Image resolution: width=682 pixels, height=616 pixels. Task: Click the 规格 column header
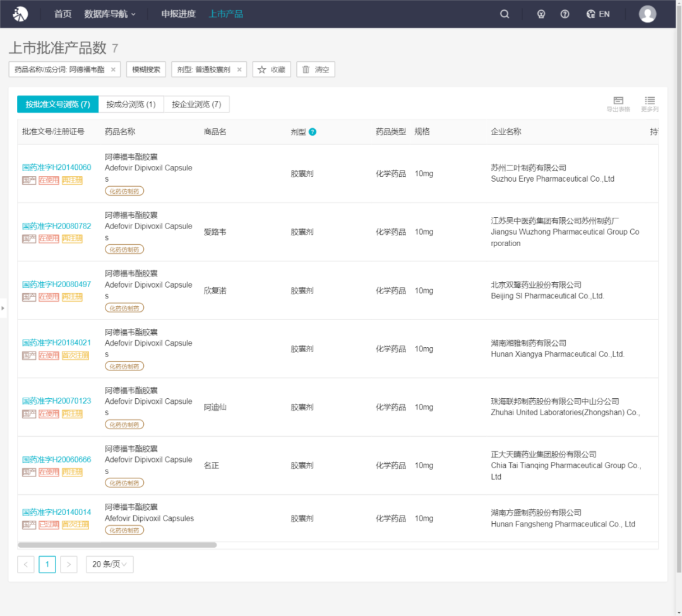[x=422, y=132]
